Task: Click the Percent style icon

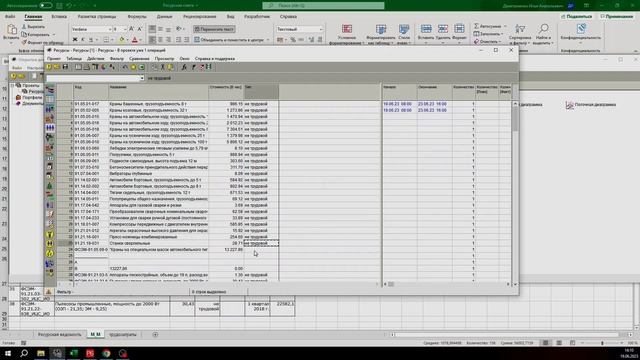Action: pos(293,40)
